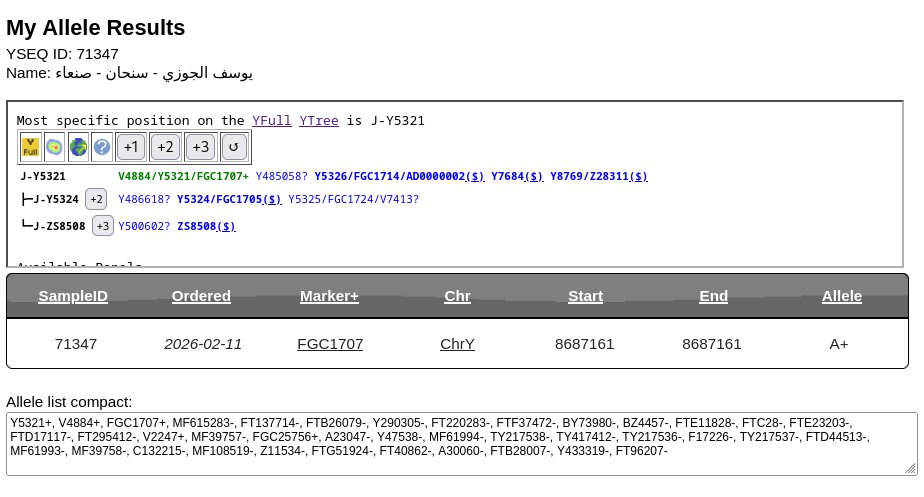Screen dimensions: 924x497
Task: Click the YSEQ ID: 71347 text
Action: pyautogui.click(x=62, y=54)
